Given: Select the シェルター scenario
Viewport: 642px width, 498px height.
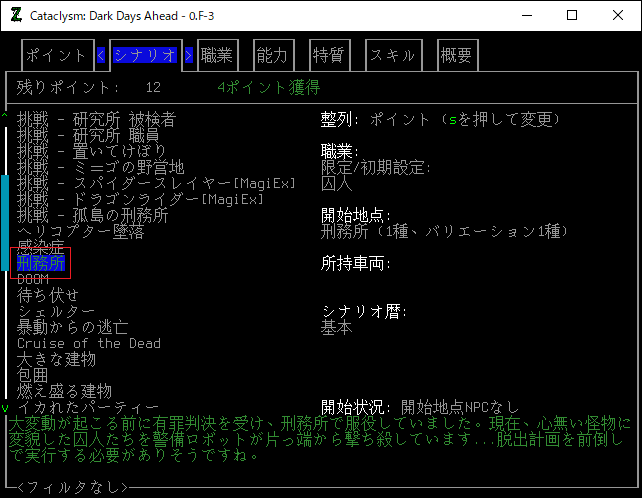Looking at the screenshot, I should 57,311.
